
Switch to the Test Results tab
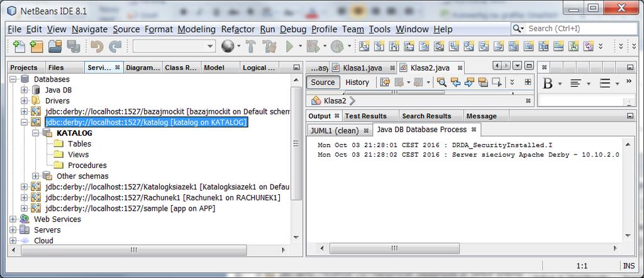click(366, 116)
